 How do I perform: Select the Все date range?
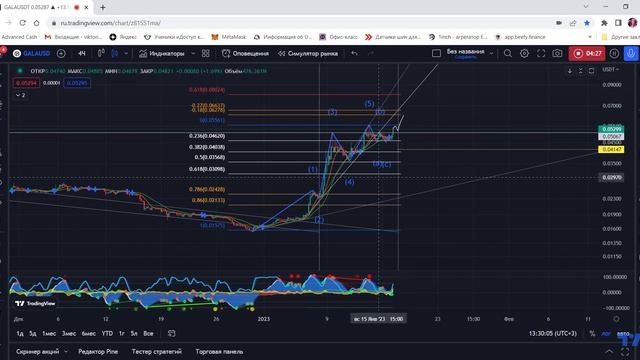pos(148,333)
